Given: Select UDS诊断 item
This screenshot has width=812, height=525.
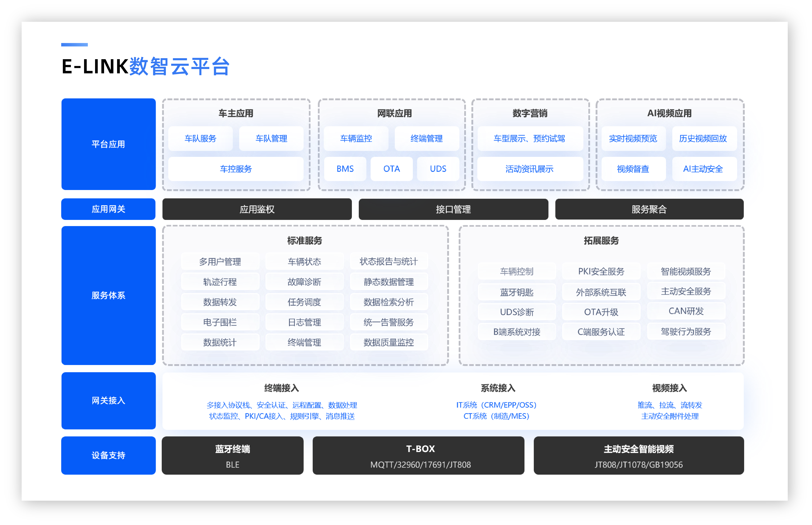Looking at the screenshot, I should (x=517, y=312).
